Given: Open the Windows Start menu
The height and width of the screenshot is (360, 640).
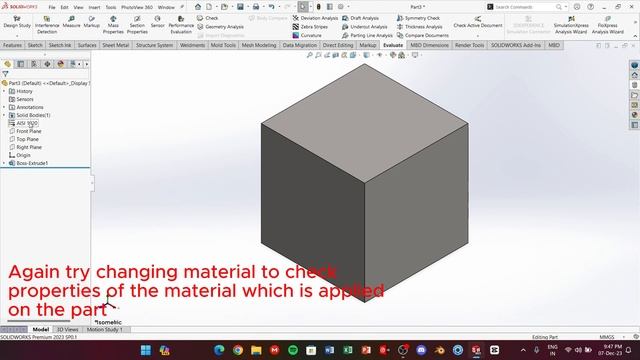Looking at the screenshot, I should point(146,350).
